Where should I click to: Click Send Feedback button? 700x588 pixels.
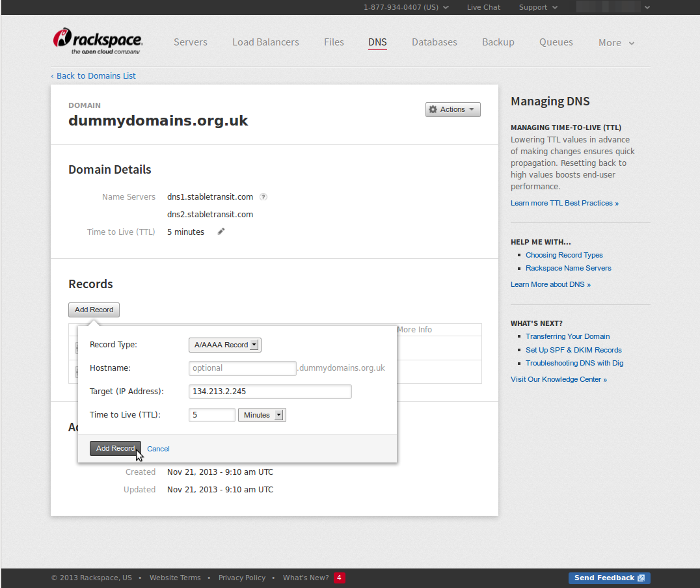point(610,578)
